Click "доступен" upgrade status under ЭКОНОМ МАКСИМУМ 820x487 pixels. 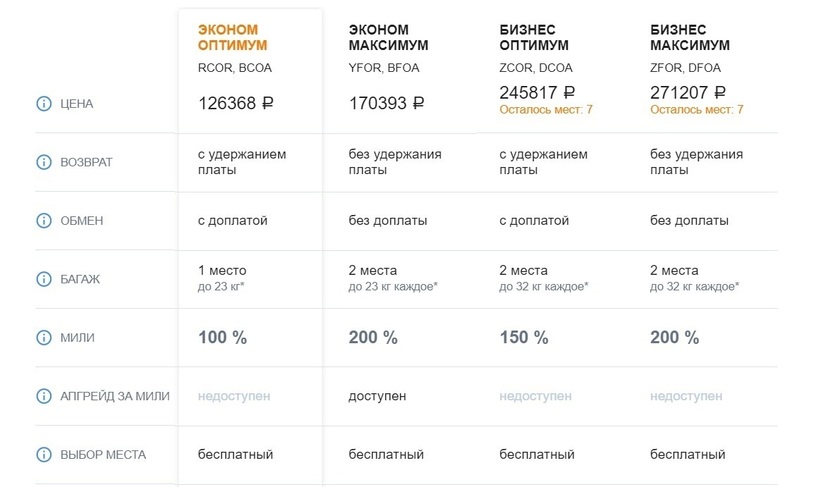tap(377, 396)
